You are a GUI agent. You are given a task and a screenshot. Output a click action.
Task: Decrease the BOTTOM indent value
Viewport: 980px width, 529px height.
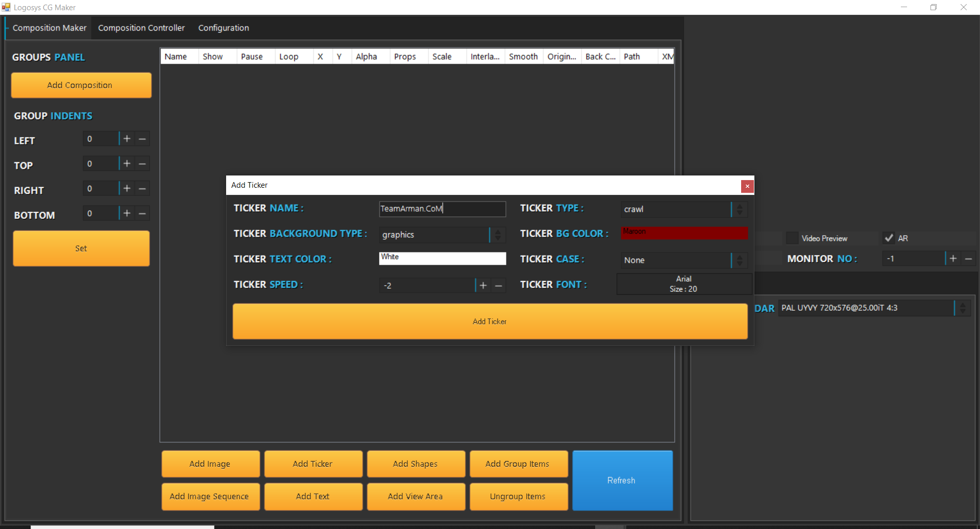coord(142,214)
